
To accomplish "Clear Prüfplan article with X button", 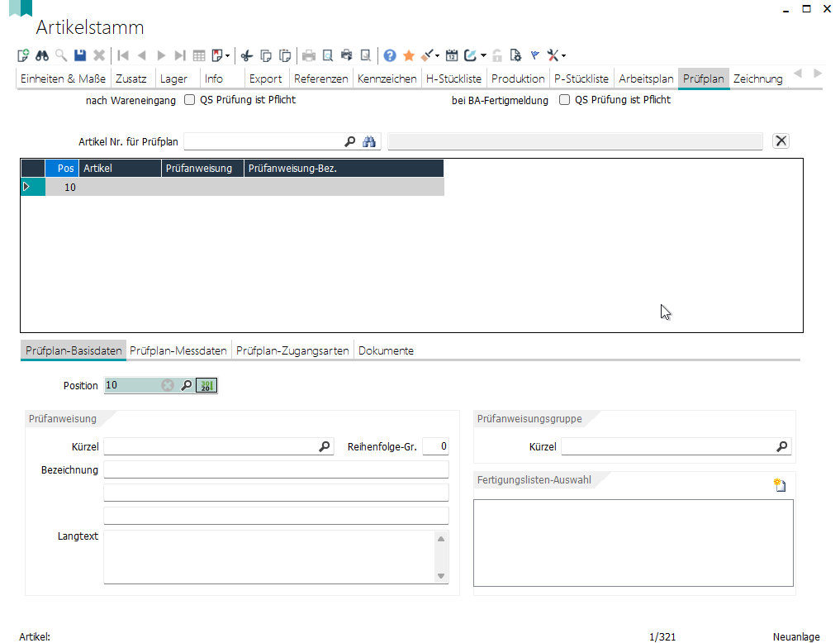I will coord(781,141).
